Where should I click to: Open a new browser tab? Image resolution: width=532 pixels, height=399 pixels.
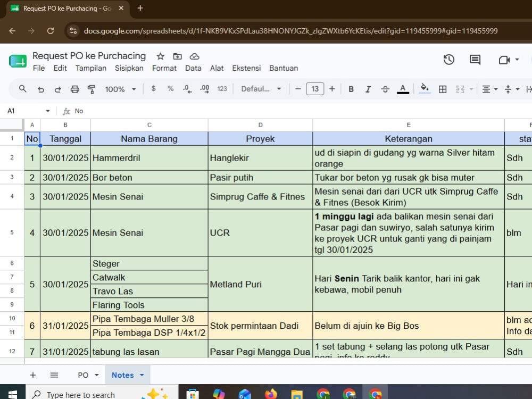click(x=140, y=8)
